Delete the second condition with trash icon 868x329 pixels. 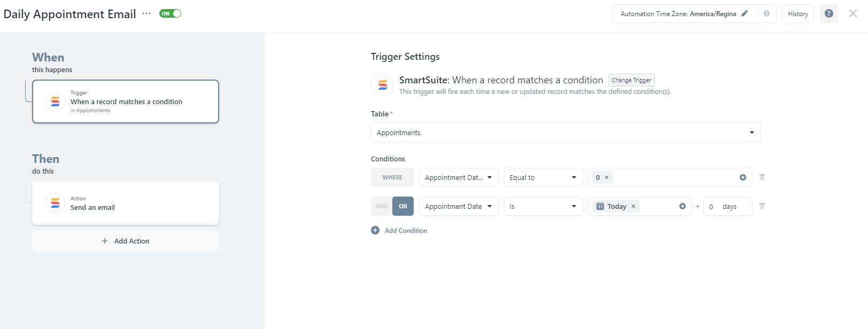click(x=762, y=206)
